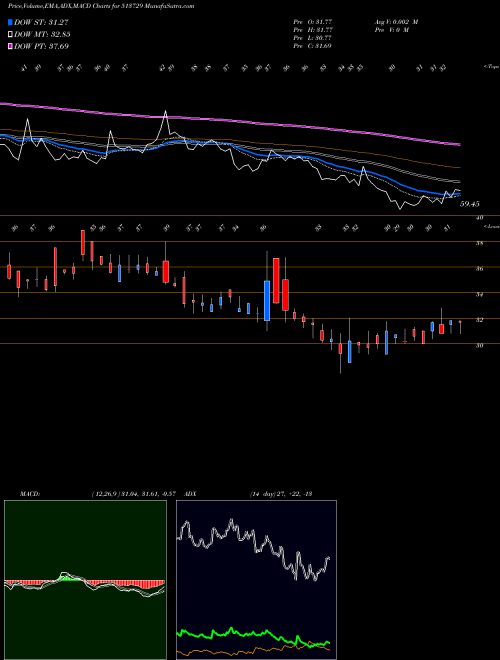Select the 'DOW MT: 32.85' legend text
Viewport: 500px width, 660px height.
[x=42, y=35]
